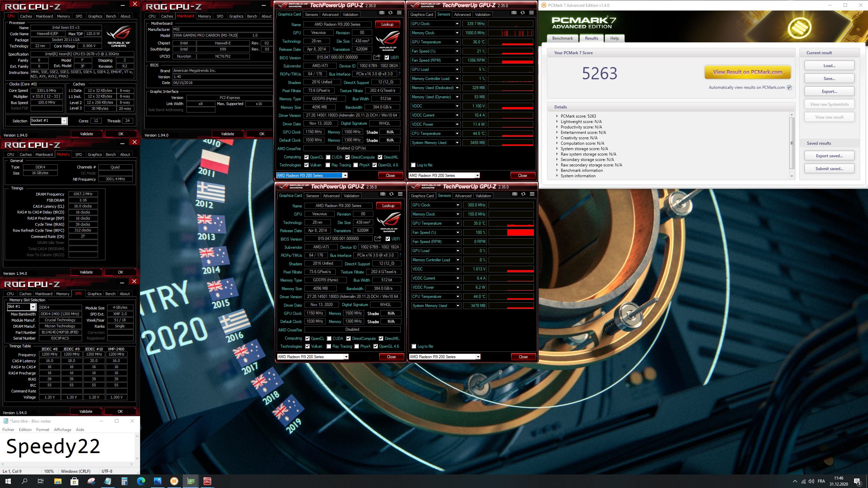Click View Result on PCMark.com button
868x488 pixels.
(747, 72)
